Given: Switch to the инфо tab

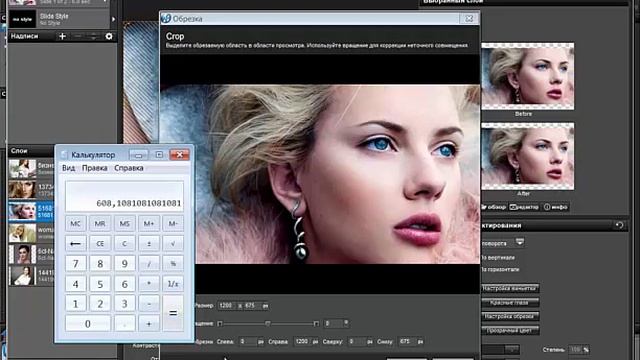Looking at the screenshot, I should point(556,207).
